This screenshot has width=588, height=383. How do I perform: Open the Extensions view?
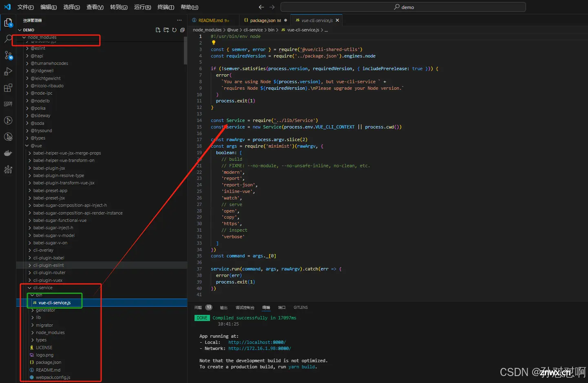[x=8, y=88]
